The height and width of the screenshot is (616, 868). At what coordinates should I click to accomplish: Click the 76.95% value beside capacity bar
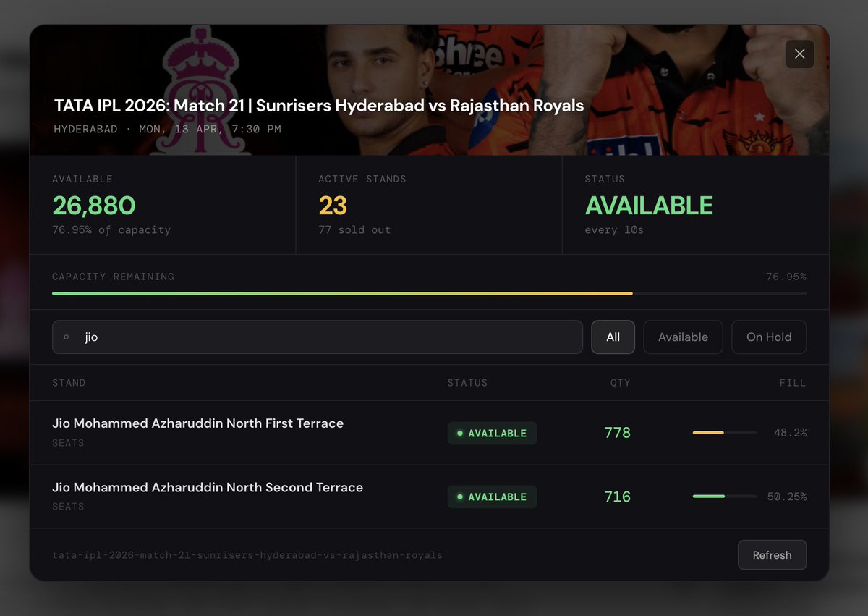coord(786,277)
